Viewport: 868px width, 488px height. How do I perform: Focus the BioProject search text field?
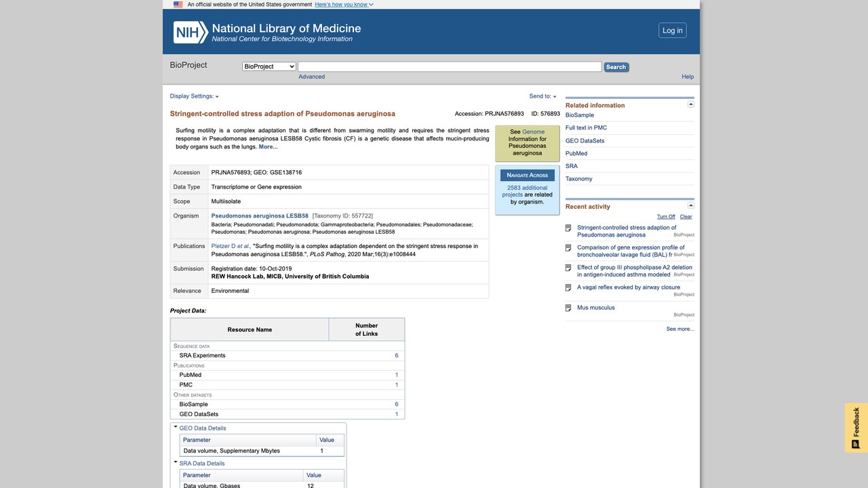tap(450, 66)
